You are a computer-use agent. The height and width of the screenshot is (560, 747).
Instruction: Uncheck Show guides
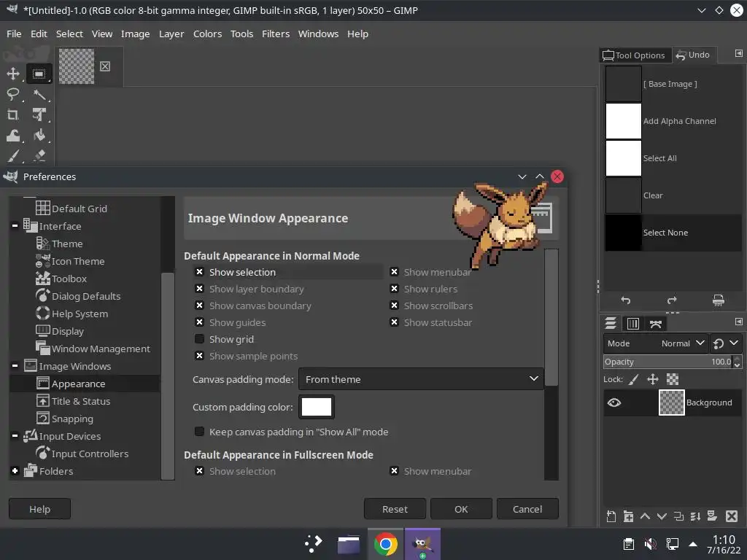click(200, 322)
